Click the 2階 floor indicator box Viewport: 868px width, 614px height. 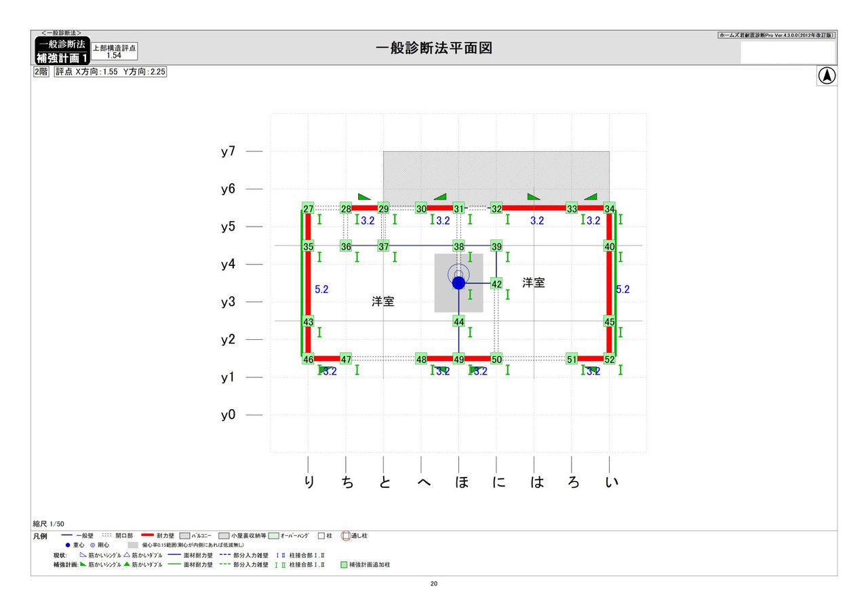(40, 71)
